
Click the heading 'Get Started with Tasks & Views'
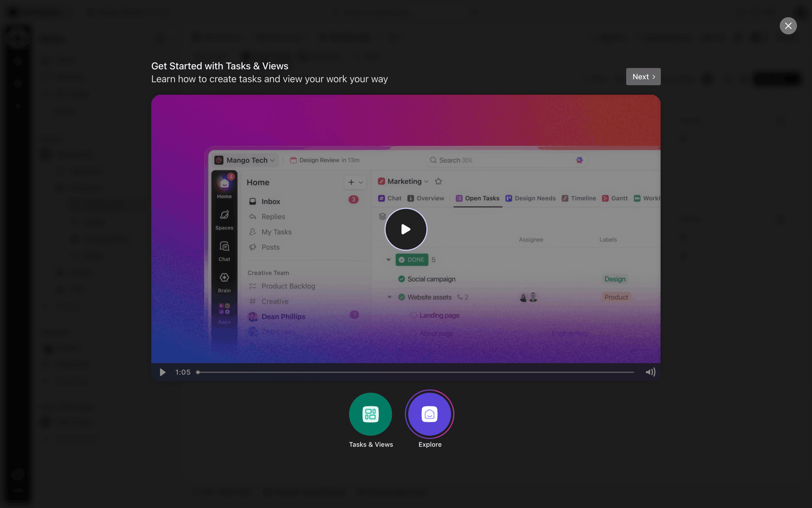click(219, 66)
